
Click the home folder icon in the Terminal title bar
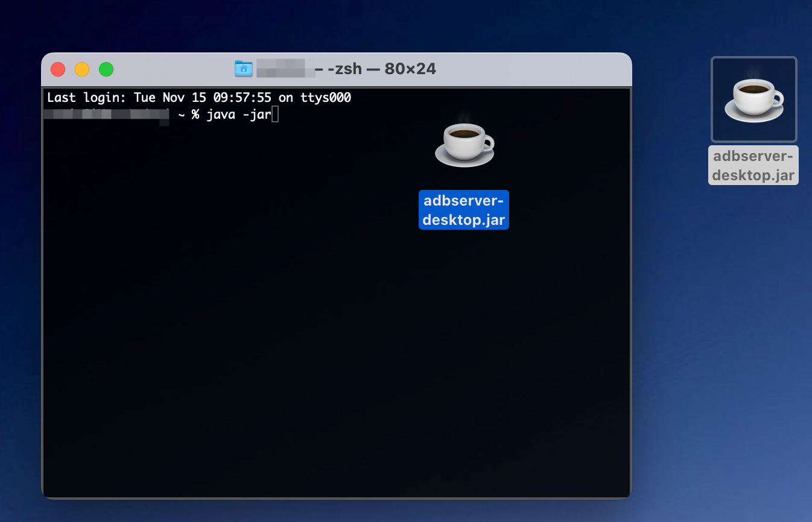(x=243, y=69)
